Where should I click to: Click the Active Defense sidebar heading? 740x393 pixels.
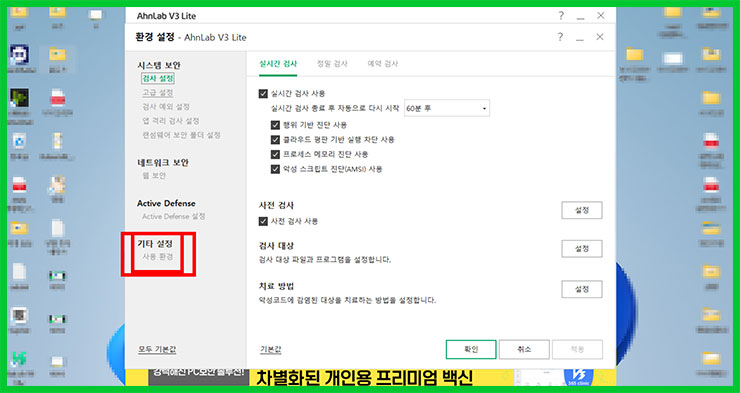click(x=166, y=203)
